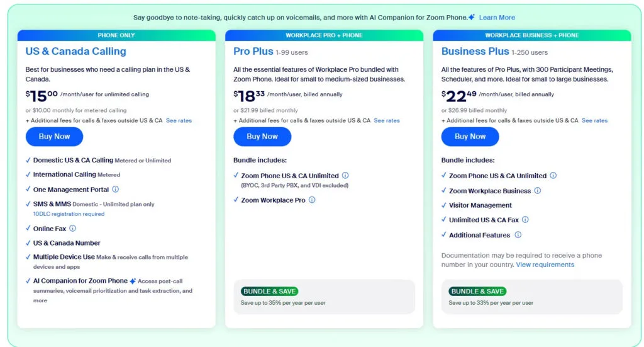Click info icon in Business Plus Zoom Phone row

point(553,176)
